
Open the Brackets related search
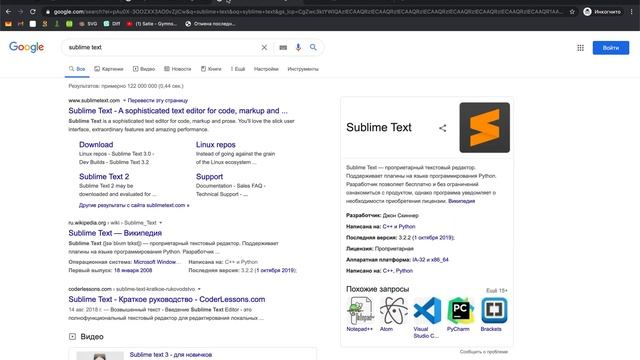[493, 314]
